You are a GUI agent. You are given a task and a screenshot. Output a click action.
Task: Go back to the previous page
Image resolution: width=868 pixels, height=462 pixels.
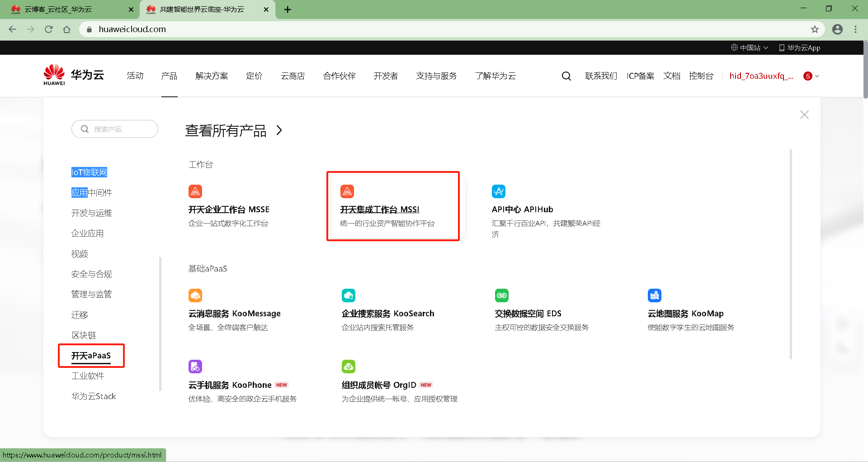(13, 29)
